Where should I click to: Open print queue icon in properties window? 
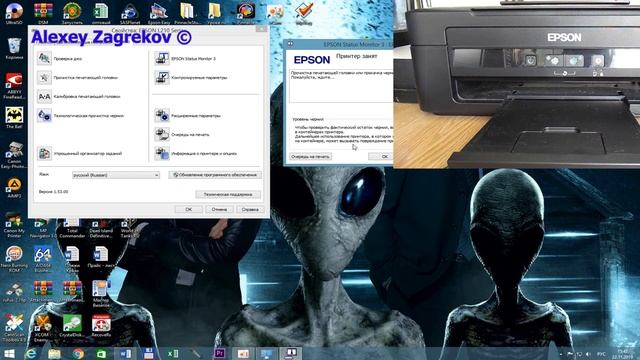point(162,135)
